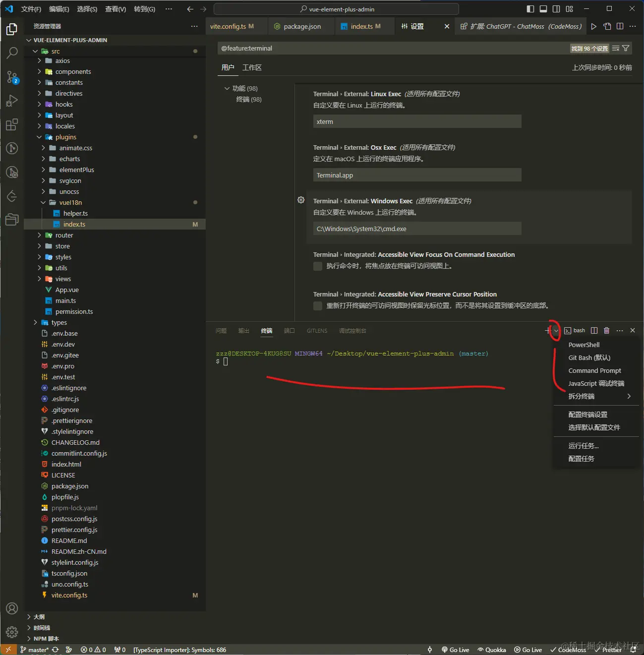Select Command Prompt from terminal menu

click(594, 370)
